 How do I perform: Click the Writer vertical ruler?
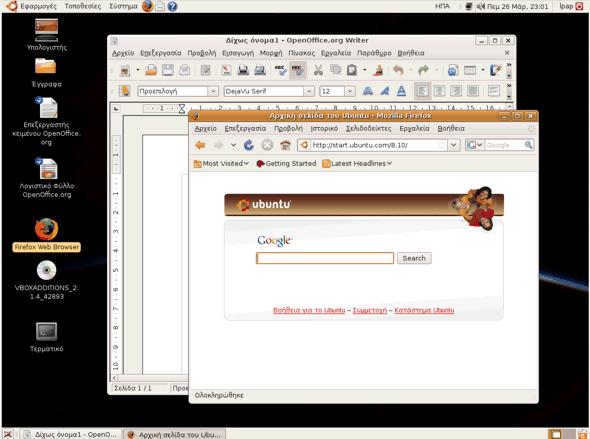[x=116, y=254]
